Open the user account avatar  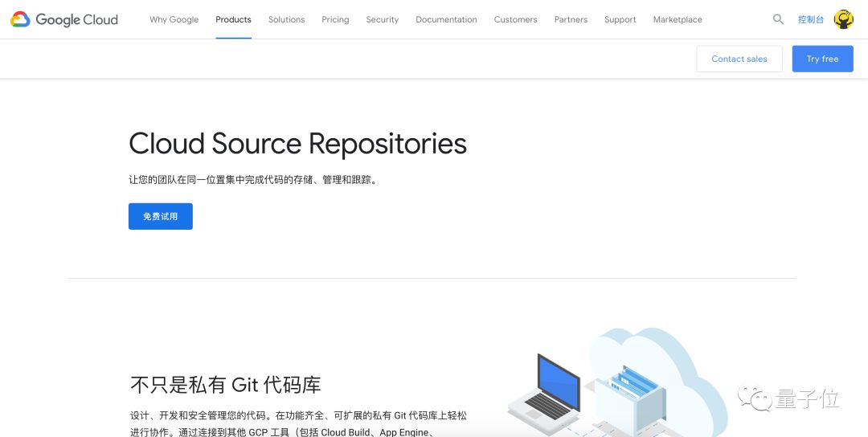(843, 19)
